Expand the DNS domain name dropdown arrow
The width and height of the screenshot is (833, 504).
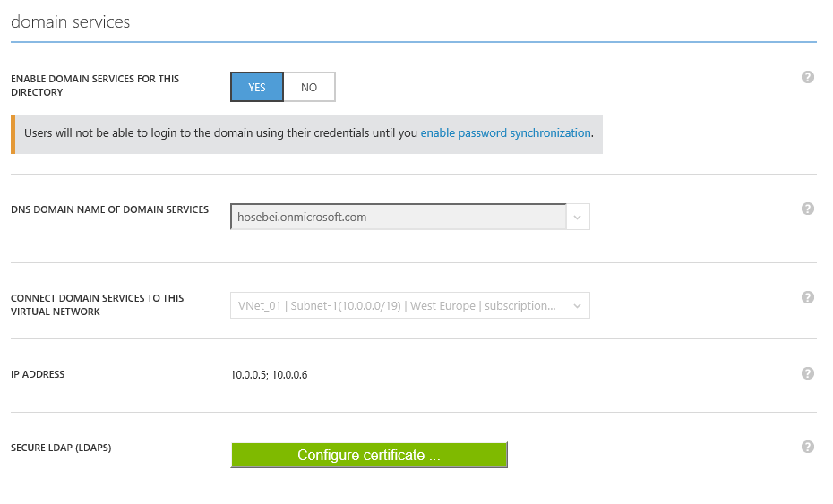pos(578,217)
